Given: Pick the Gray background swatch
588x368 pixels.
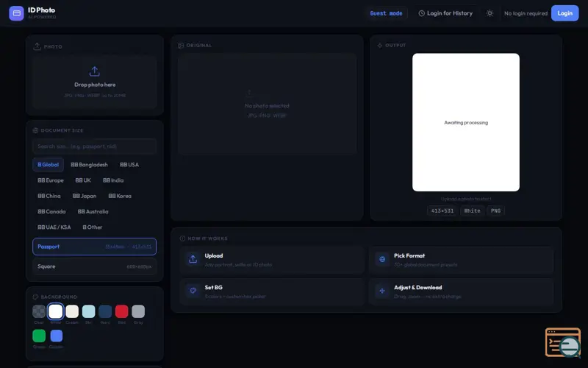Looking at the screenshot, I should [x=138, y=311].
